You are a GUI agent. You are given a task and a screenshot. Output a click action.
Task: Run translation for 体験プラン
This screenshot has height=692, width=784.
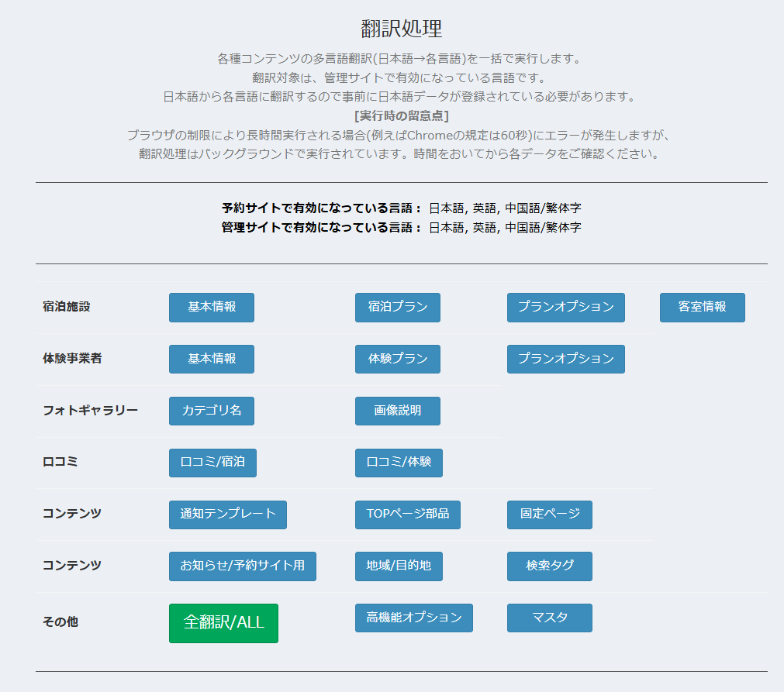point(397,359)
